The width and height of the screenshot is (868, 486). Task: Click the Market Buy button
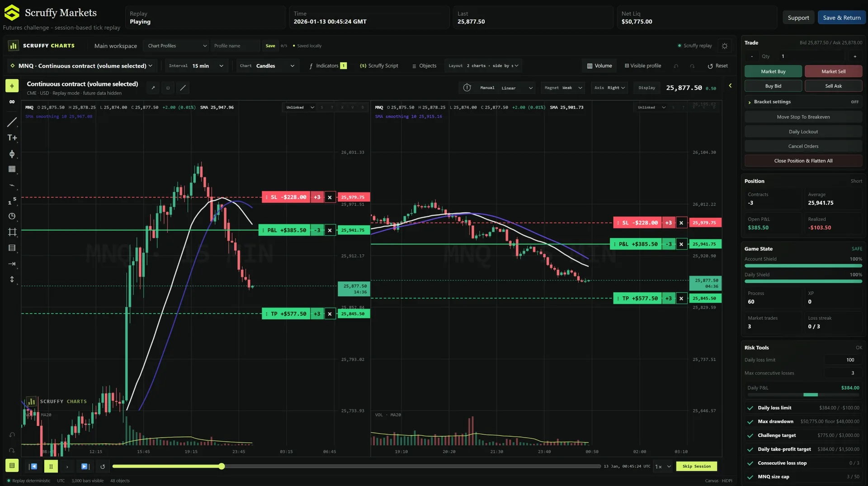(773, 71)
